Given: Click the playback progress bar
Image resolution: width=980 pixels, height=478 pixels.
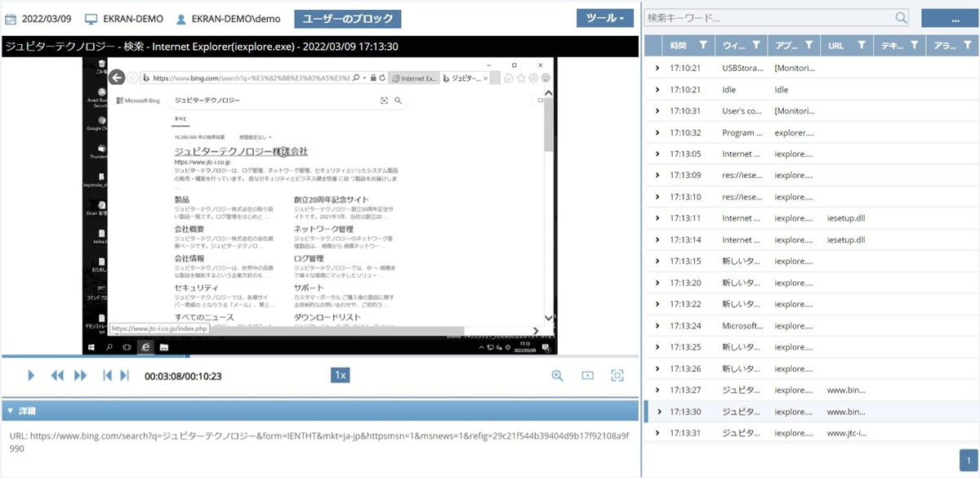Looking at the screenshot, I should click(319, 356).
